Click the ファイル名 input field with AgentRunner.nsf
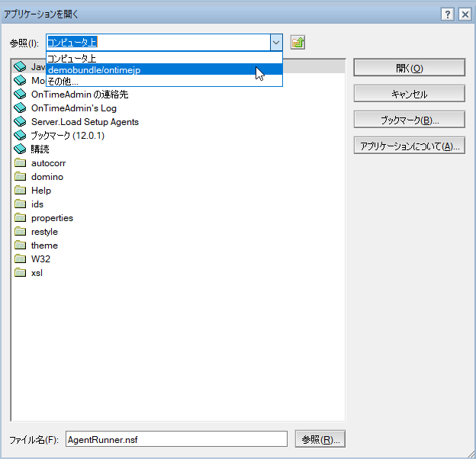The height and width of the screenshot is (459, 476). [x=176, y=439]
